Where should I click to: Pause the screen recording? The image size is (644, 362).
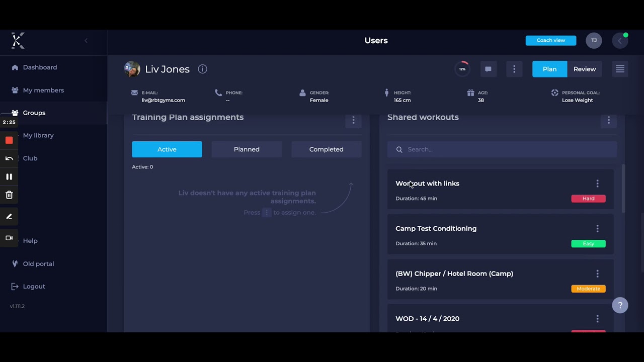point(9,176)
